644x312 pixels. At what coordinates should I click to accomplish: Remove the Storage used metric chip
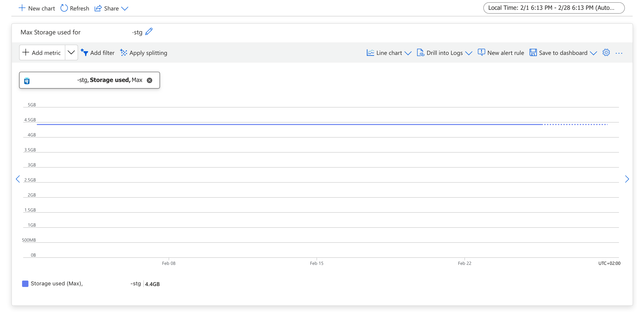[x=150, y=80]
